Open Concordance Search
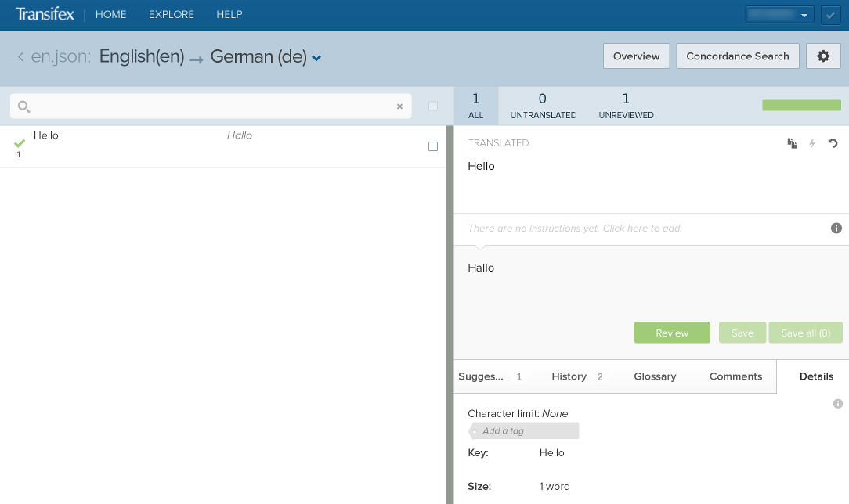Viewport: 849px width, 504px height. pyautogui.click(x=738, y=56)
